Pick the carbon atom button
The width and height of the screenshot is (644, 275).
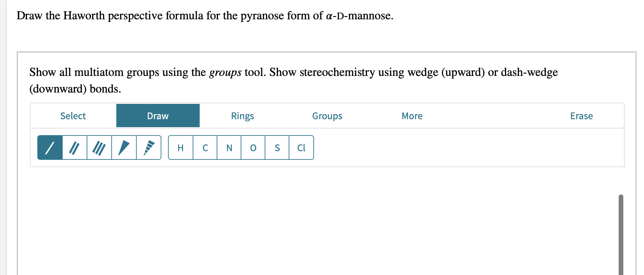[205, 147]
